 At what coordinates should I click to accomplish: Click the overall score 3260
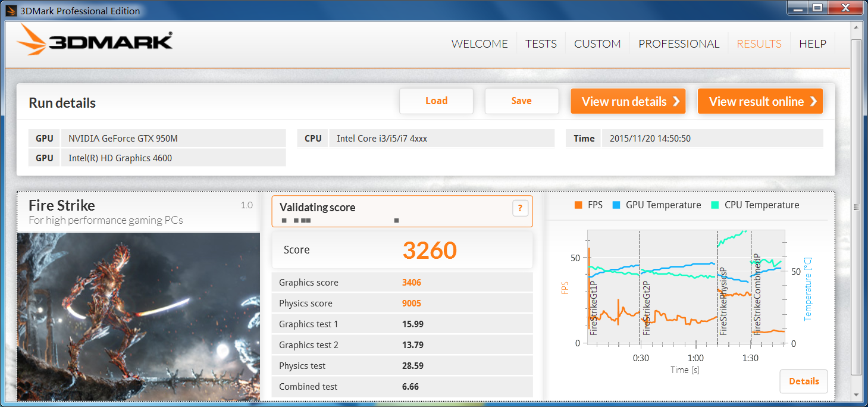tap(430, 250)
